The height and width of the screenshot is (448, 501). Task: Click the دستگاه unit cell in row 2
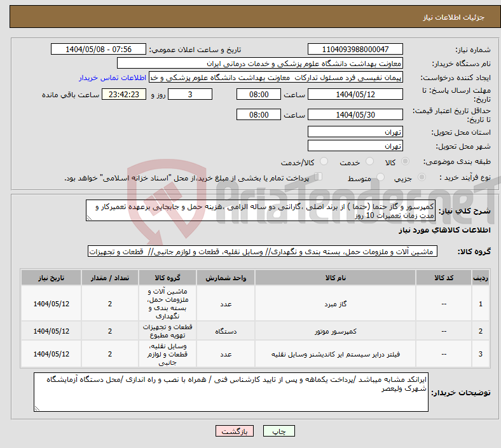point(226,331)
